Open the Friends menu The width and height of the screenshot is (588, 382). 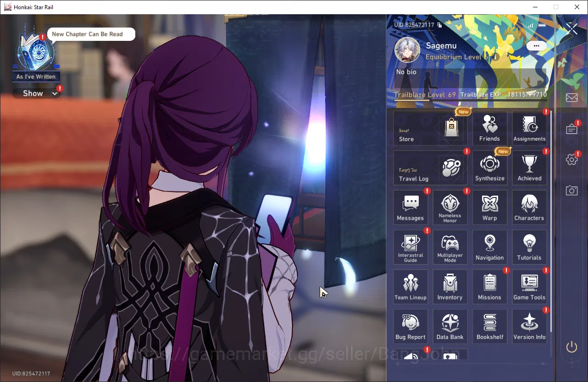coord(490,129)
